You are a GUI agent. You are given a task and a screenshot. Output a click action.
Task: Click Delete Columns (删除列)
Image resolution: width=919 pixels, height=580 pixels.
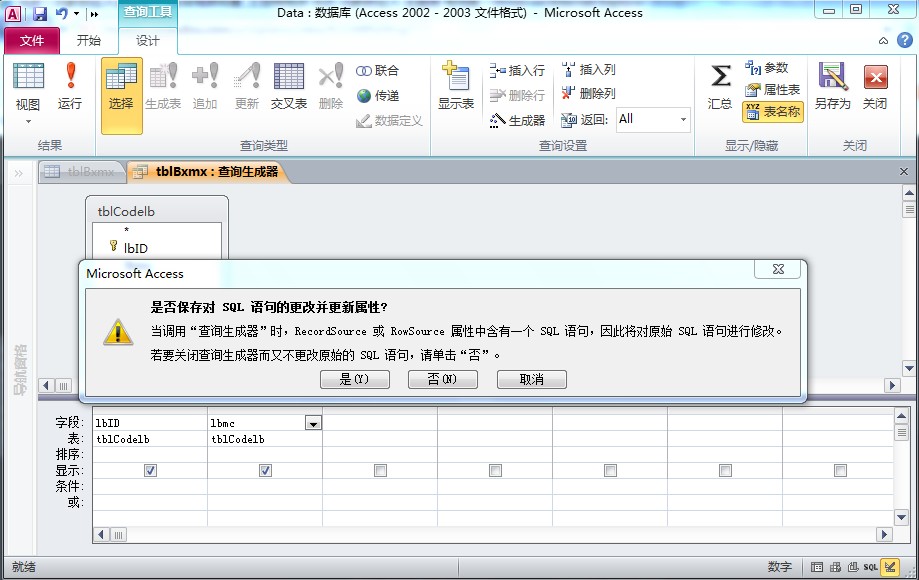click(x=588, y=93)
